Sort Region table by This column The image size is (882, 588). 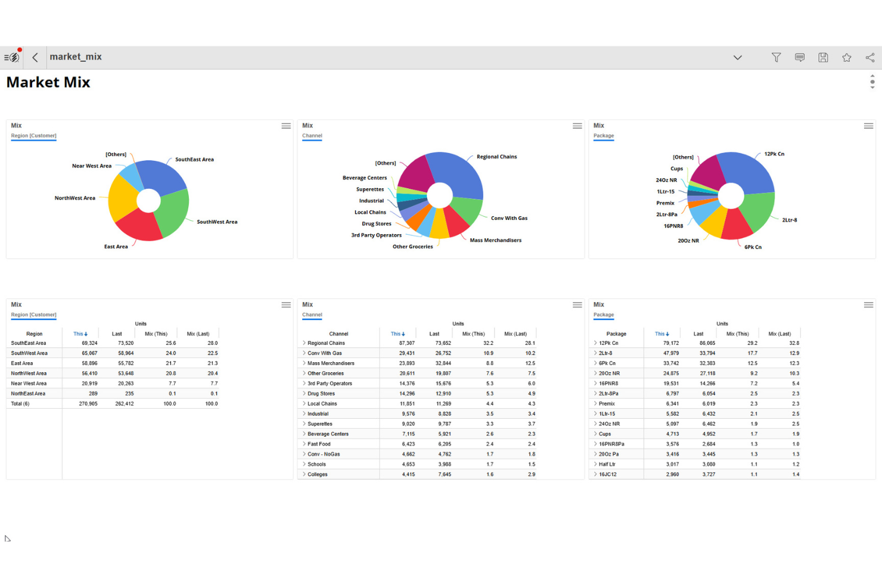(x=80, y=334)
